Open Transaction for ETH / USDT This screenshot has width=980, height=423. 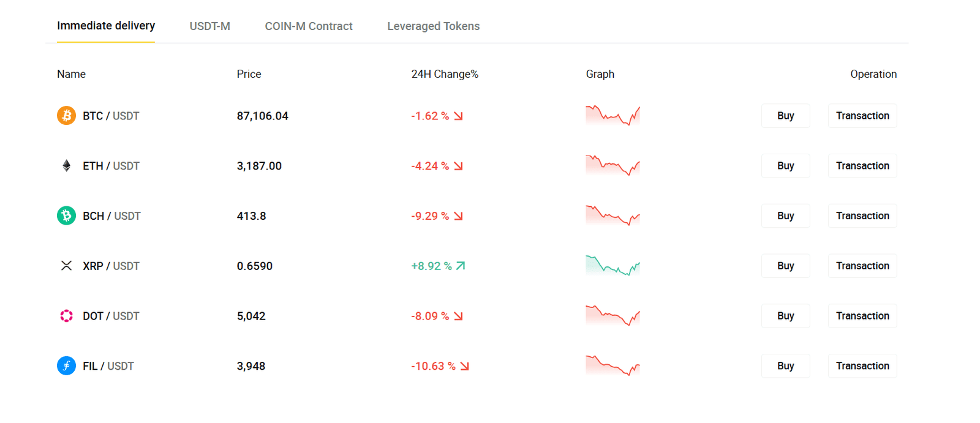(862, 166)
